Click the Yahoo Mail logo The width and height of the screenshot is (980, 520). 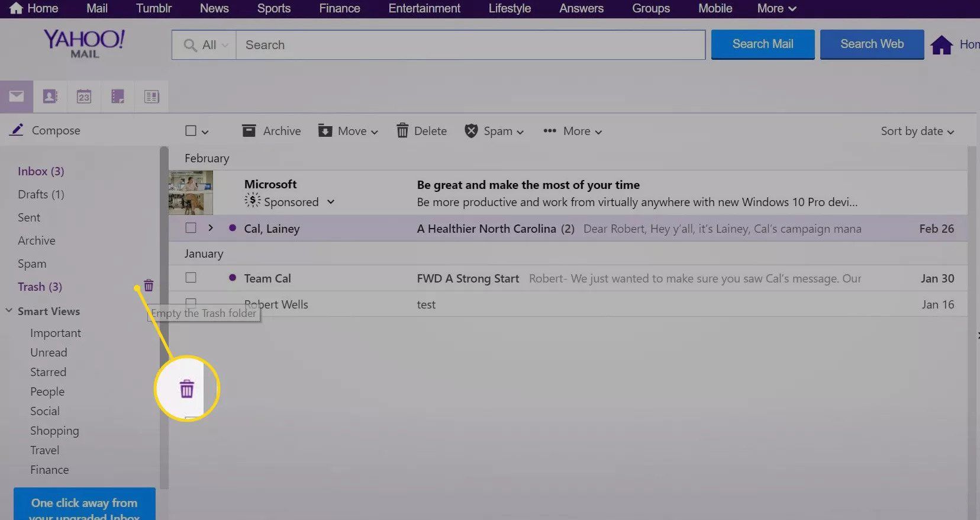pos(84,44)
